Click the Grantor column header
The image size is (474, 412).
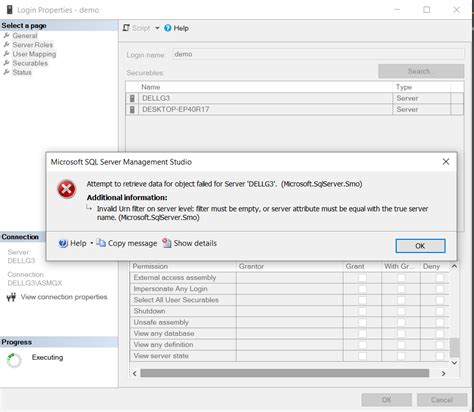tap(290, 266)
